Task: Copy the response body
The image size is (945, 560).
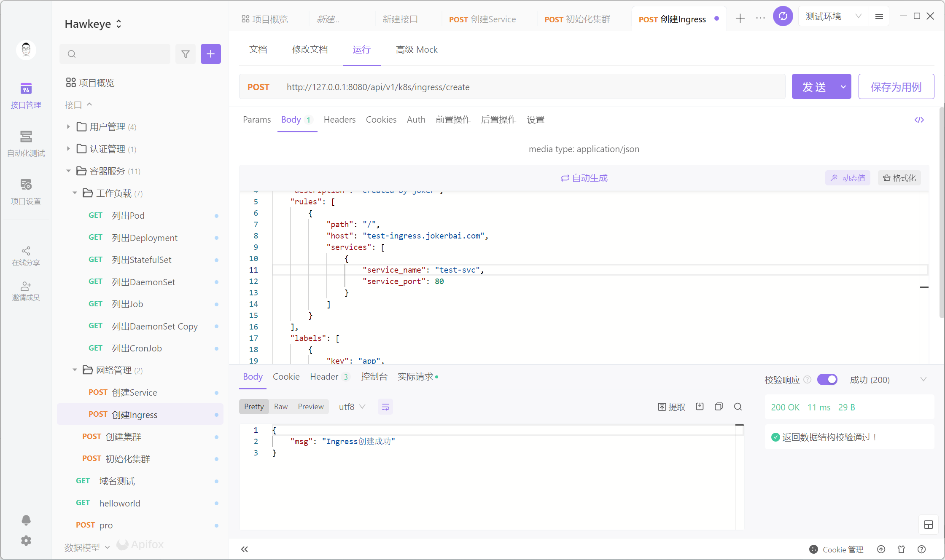Action: click(719, 407)
